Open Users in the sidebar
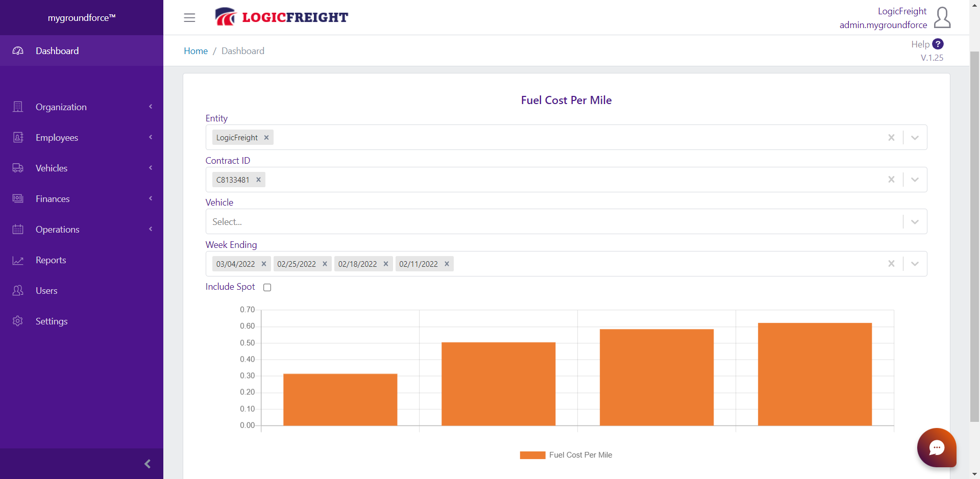The width and height of the screenshot is (980, 479). 82,291
